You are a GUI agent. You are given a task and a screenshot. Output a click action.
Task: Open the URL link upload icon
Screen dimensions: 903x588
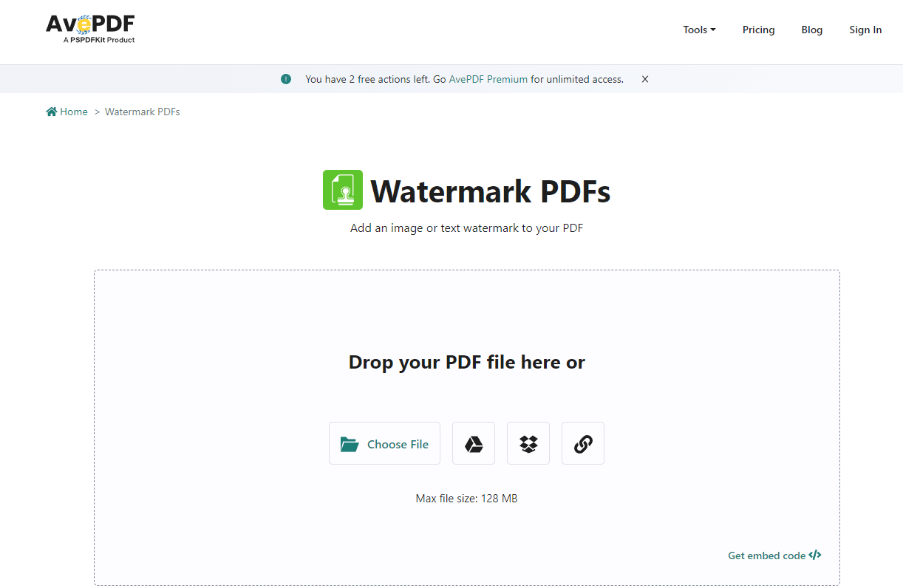(583, 443)
